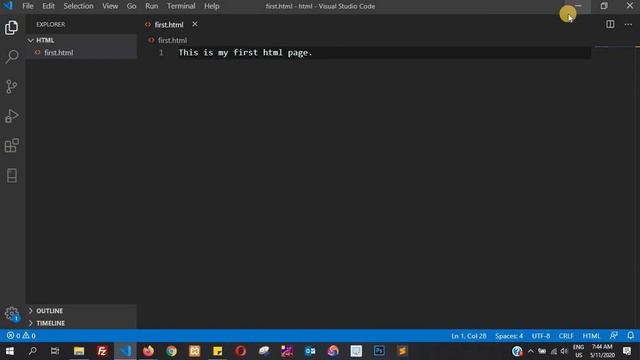The width and height of the screenshot is (640, 360).
Task: Open the Search view in activity bar
Action: (11, 57)
